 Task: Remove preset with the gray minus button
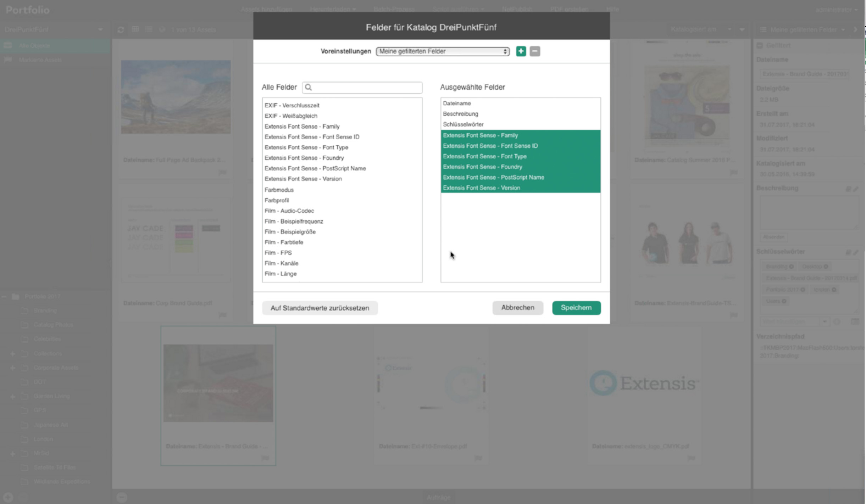(x=535, y=51)
